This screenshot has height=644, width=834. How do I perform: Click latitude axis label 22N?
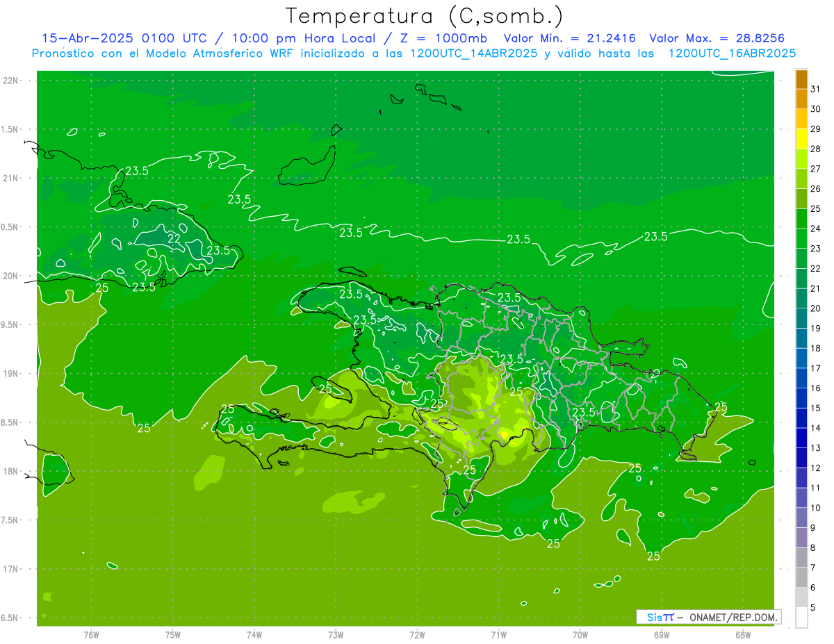pos(10,80)
